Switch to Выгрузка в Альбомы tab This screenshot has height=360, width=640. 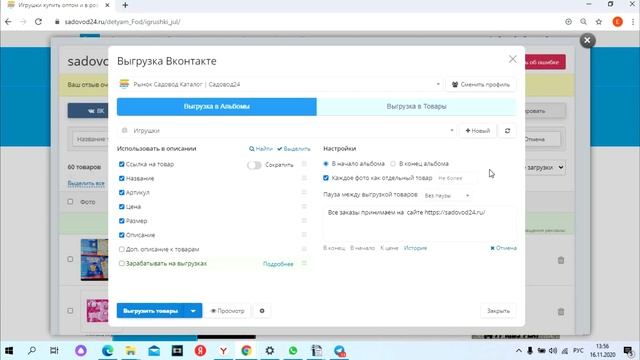coord(217,107)
